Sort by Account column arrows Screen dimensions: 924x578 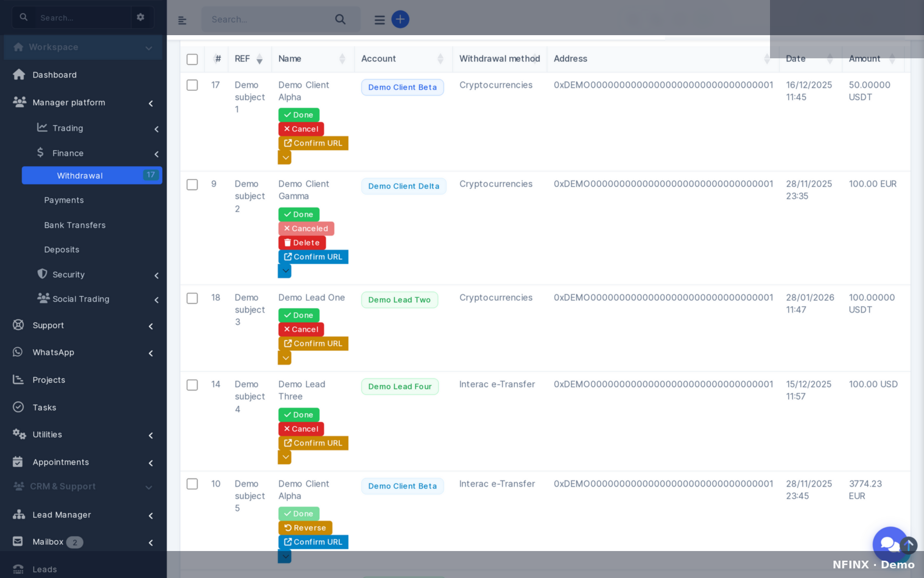point(440,59)
